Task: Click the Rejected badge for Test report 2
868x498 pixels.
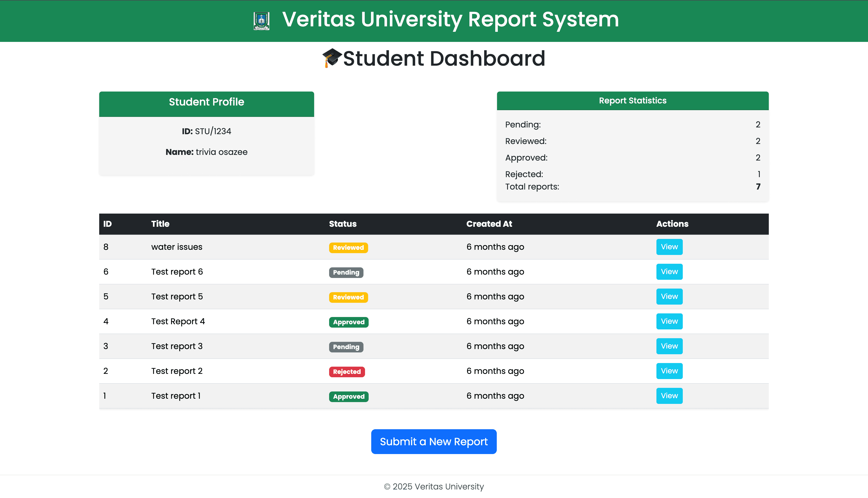Action: 347,372
